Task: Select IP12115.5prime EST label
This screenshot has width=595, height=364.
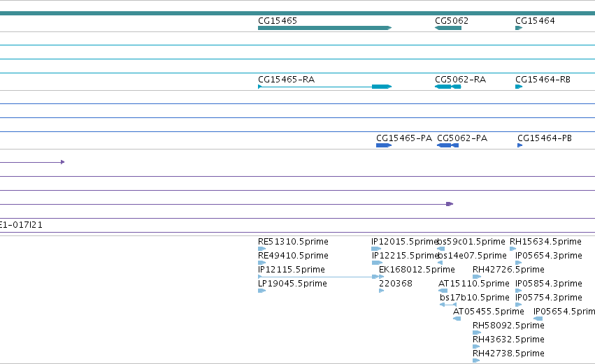Action: coord(291,270)
